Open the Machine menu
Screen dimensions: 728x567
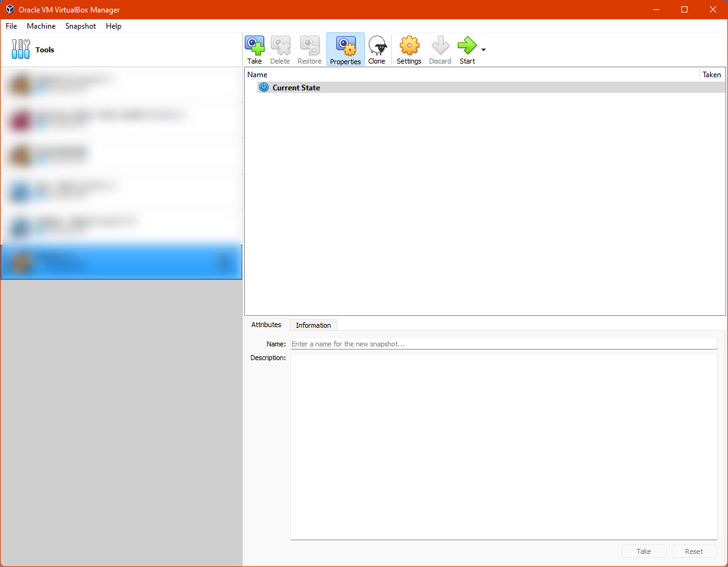click(x=41, y=26)
